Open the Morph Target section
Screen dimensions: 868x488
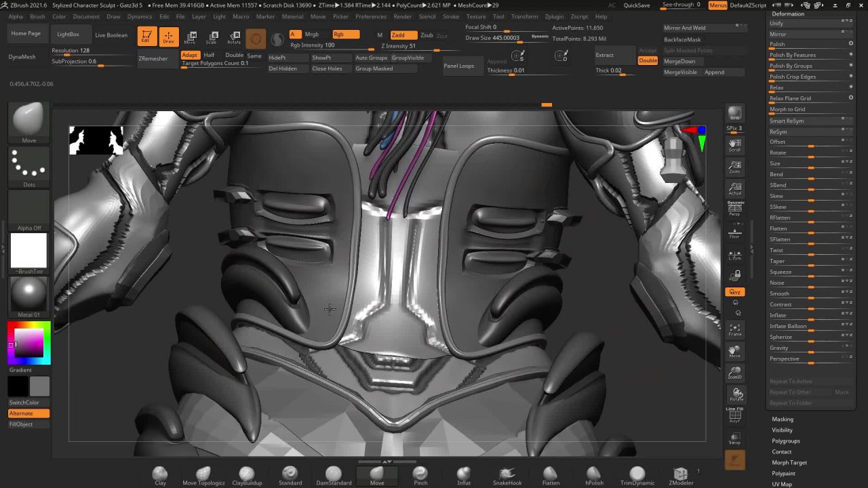coord(789,462)
